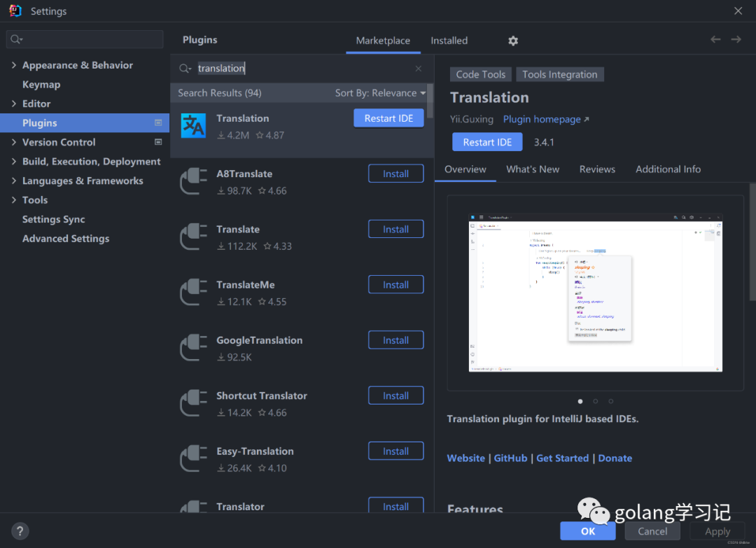Expand Version Control section

(13, 142)
